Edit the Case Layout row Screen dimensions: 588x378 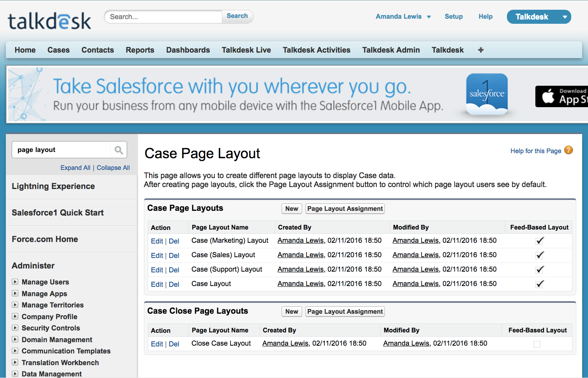pos(157,284)
